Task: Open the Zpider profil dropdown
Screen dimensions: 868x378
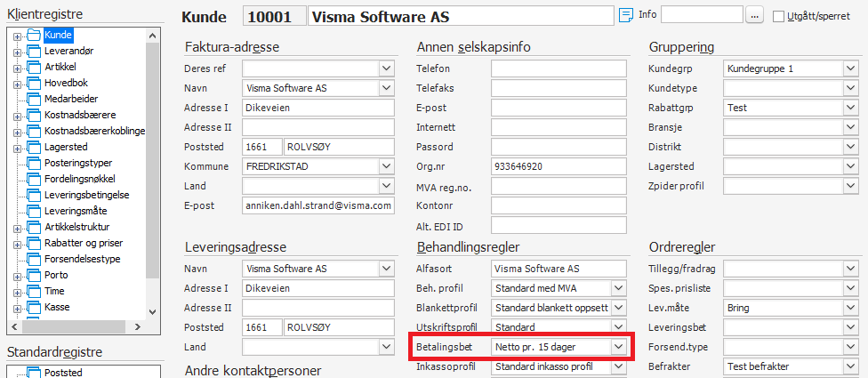Action: pyautogui.click(x=850, y=185)
